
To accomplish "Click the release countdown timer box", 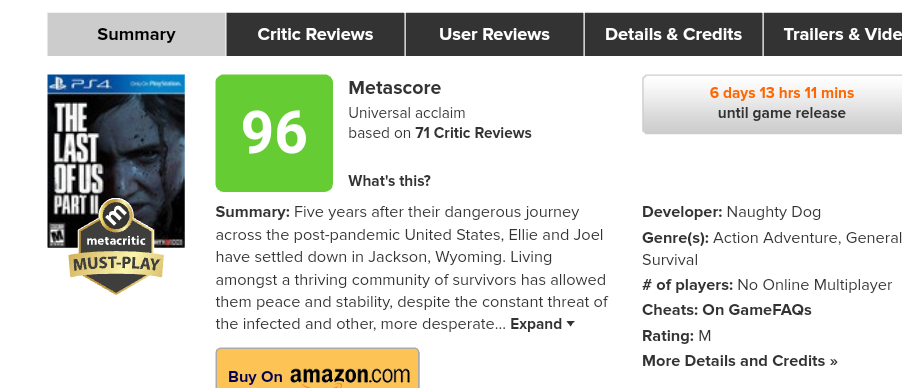I will pos(772,104).
